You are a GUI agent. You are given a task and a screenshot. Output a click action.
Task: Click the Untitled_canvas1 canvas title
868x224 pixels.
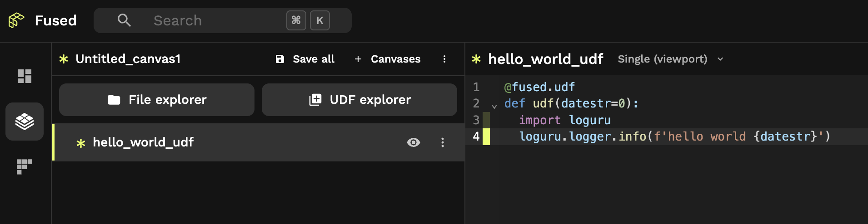click(128, 59)
